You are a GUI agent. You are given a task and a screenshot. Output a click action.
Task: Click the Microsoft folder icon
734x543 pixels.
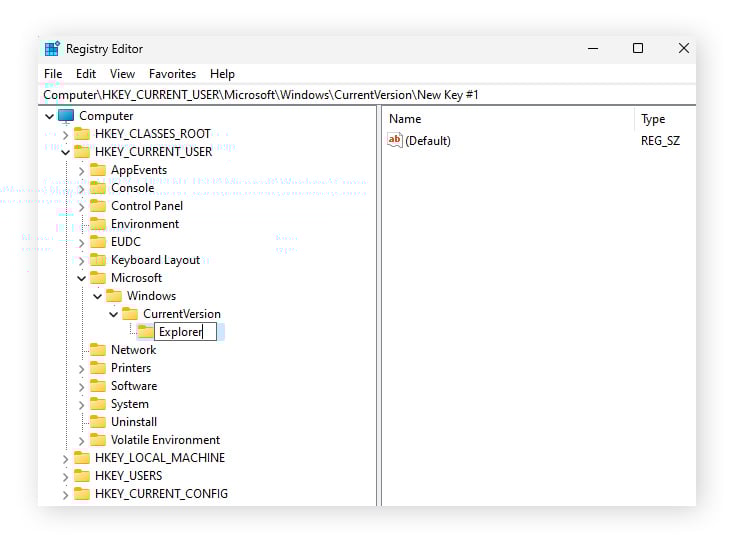point(98,278)
